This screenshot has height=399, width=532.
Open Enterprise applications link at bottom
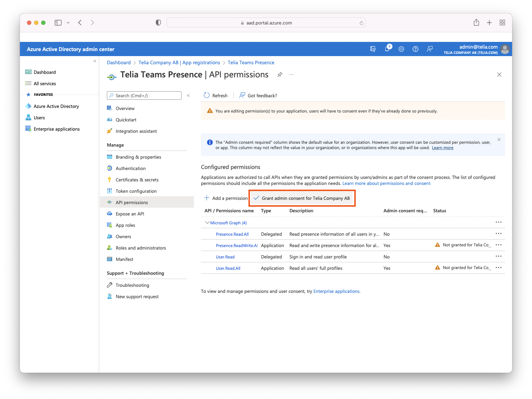[336, 291]
